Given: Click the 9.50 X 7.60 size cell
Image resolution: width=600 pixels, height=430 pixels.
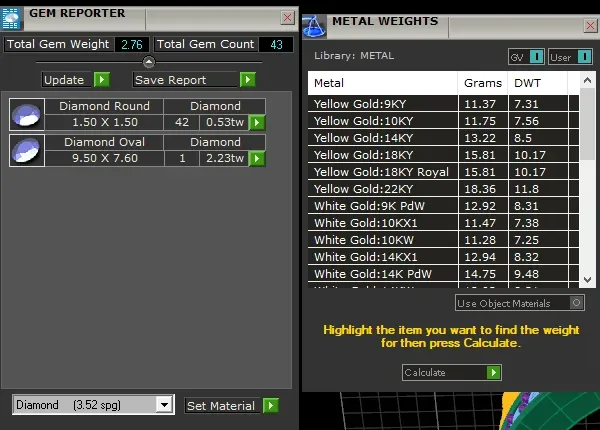Looking at the screenshot, I should coord(104,158).
